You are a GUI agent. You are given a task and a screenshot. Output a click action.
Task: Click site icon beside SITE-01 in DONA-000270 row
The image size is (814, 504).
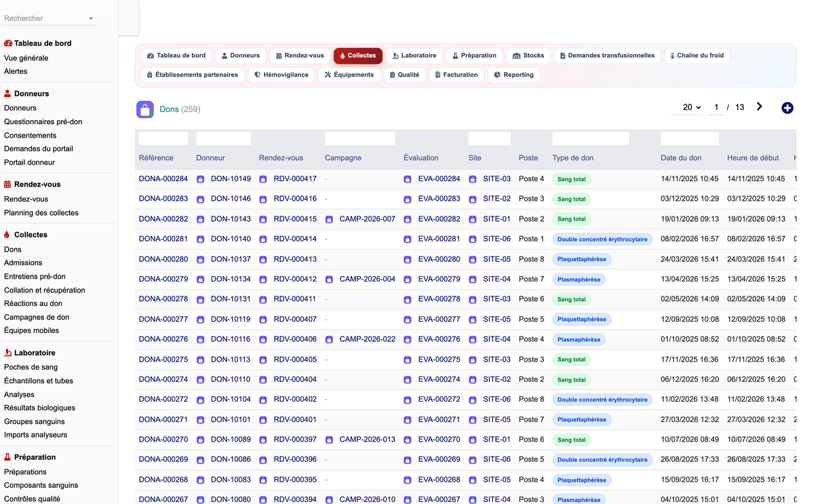(x=473, y=440)
